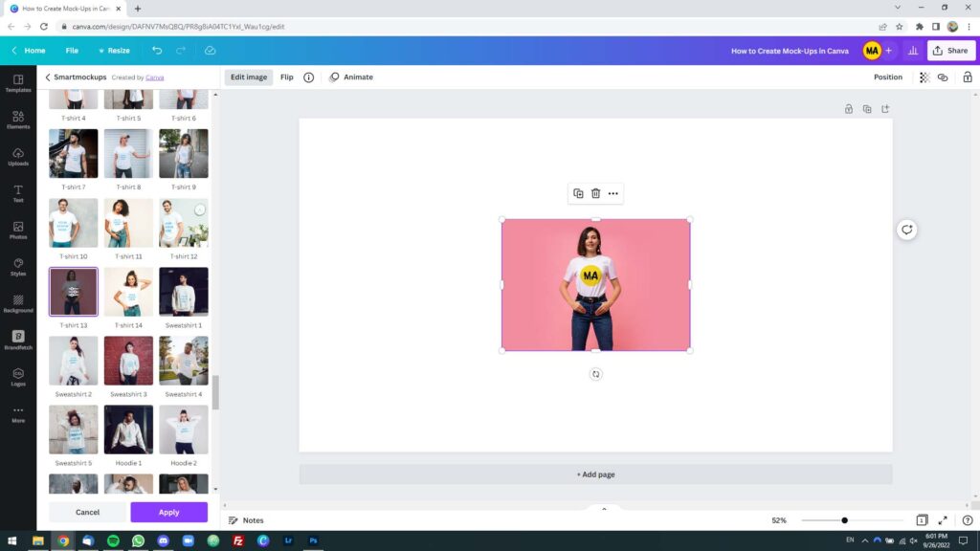
Task: Adjust the zoom slider handle
Action: click(x=844, y=520)
